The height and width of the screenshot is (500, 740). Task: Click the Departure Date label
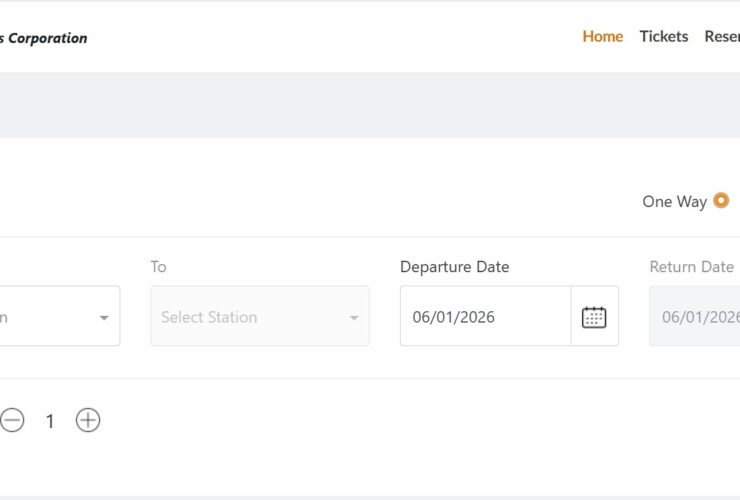pyautogui.click(x=454, y=267)
